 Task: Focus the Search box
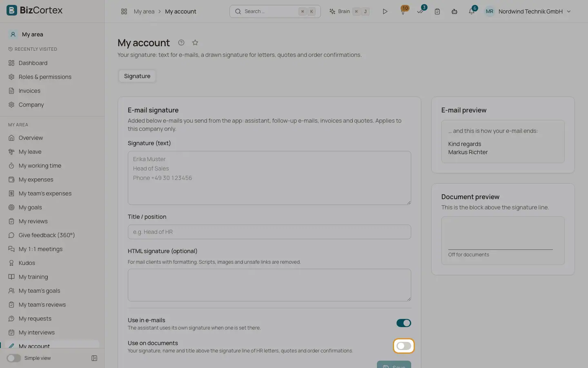275,11
